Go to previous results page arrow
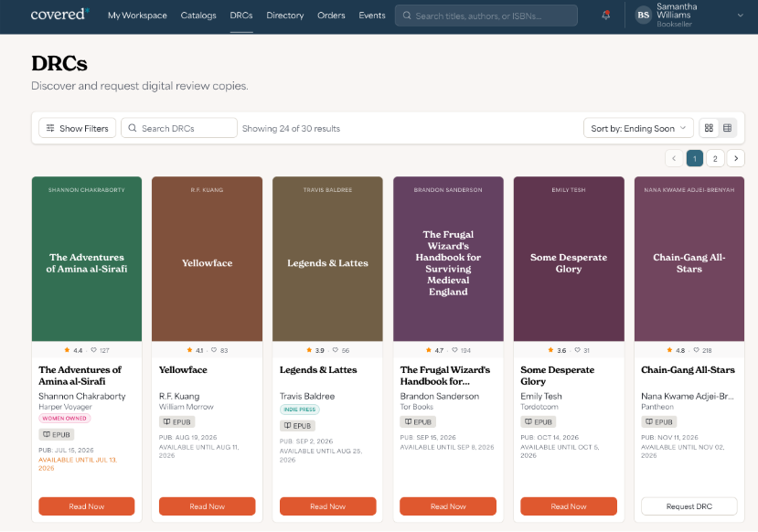The image size is (758, 532). (674, 158)
